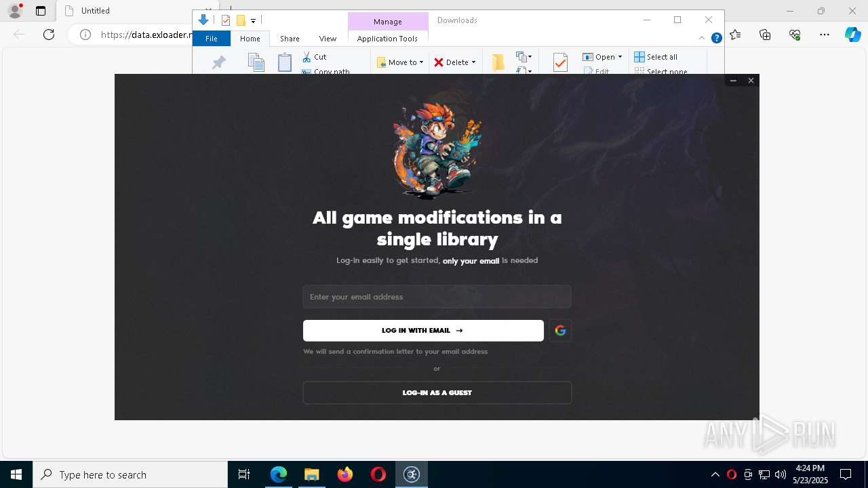Click the Edge profile avatar icon

click(x=15, y=11)
